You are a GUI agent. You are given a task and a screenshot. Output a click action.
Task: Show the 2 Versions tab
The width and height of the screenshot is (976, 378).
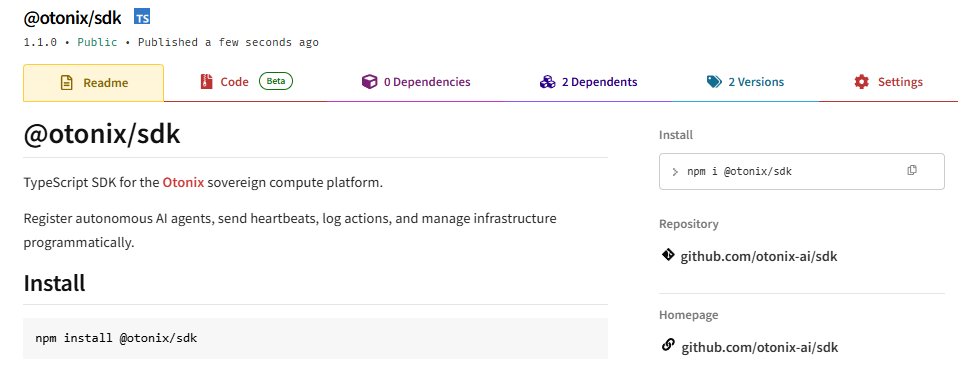(x=745, y=82)
